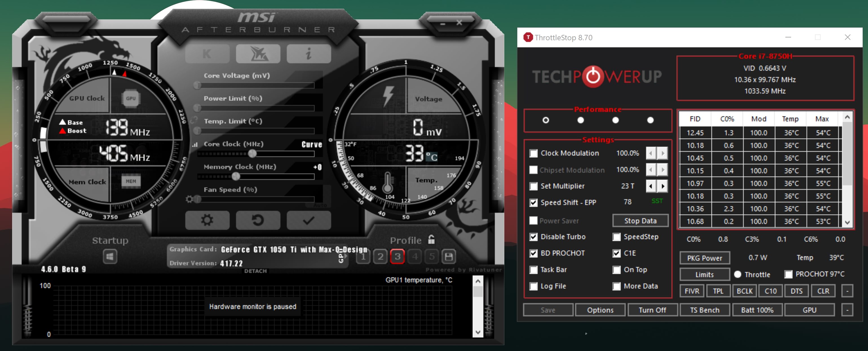Click the reset to defaults icon
The height and width of the screenshot is (351, 868).
click(258, 220)
